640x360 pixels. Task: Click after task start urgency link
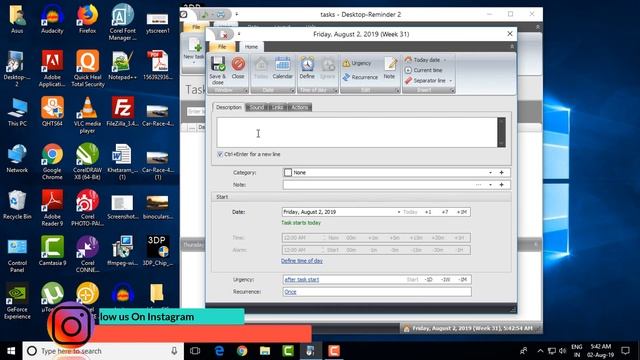click(302, 280)
